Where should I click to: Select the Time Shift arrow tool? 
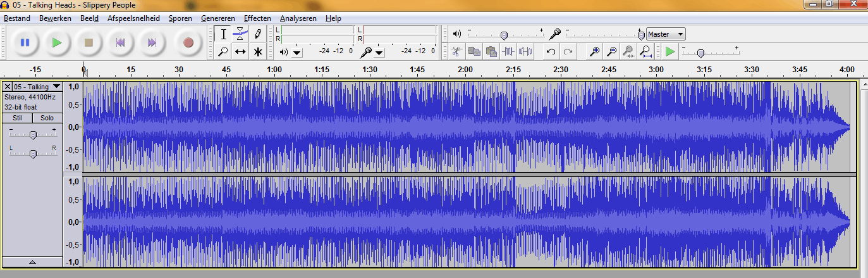tap(240, 52)
